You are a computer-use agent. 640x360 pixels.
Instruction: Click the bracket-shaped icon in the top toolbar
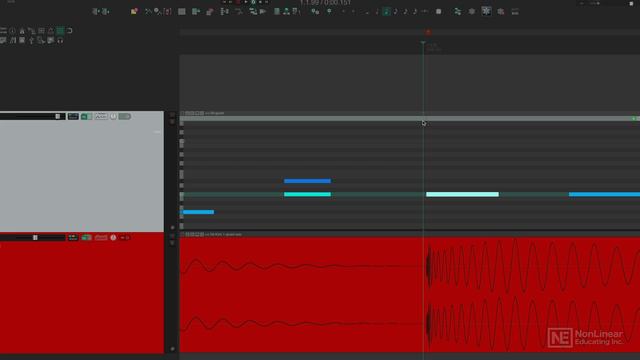click(168, 12)
